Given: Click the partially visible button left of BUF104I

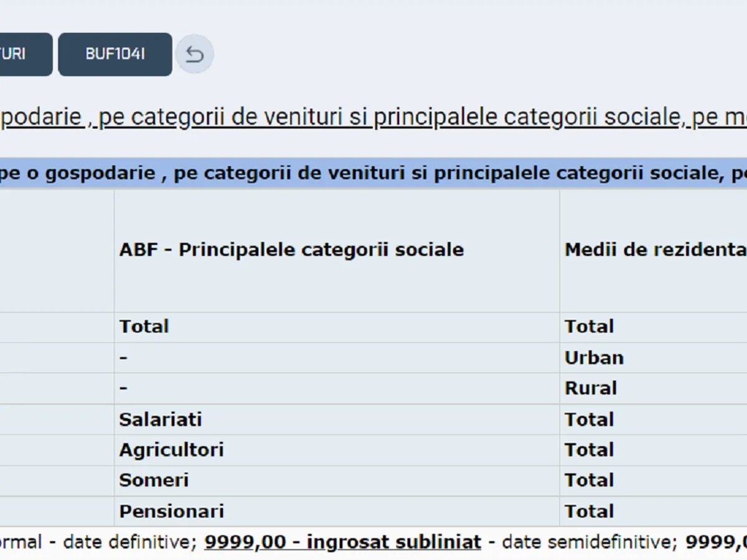Looking at the screenshot, I should 25,55.
